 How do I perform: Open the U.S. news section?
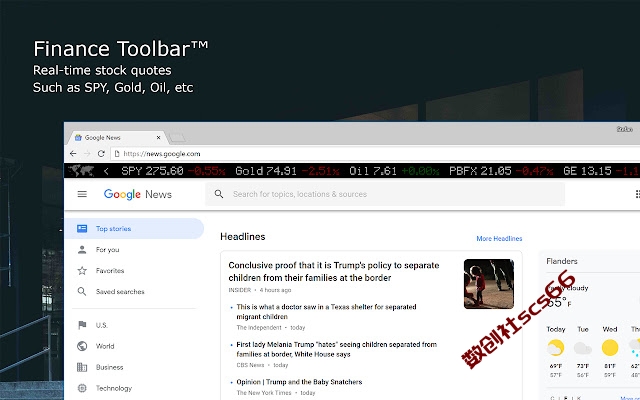click(102, 325)
